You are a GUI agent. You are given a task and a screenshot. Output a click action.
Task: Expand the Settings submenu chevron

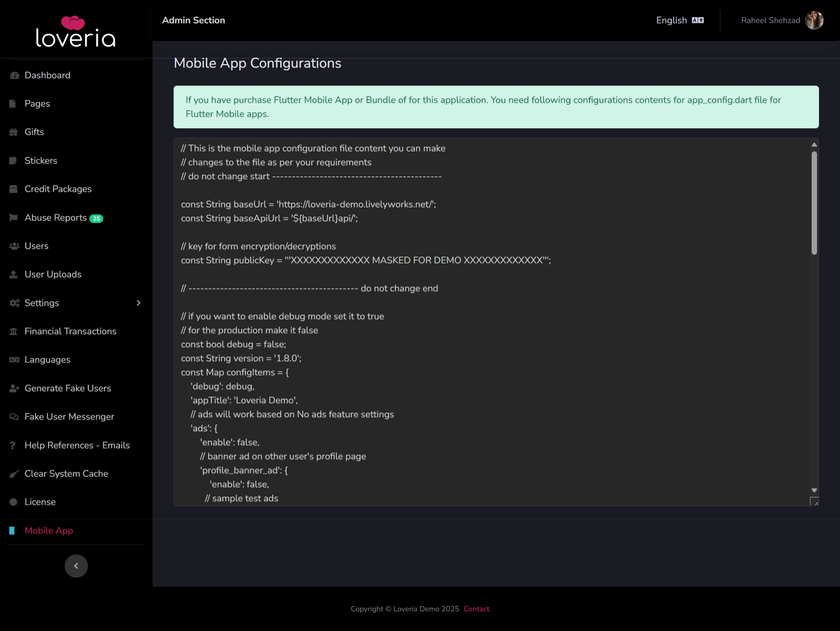[x=138, y=303]
